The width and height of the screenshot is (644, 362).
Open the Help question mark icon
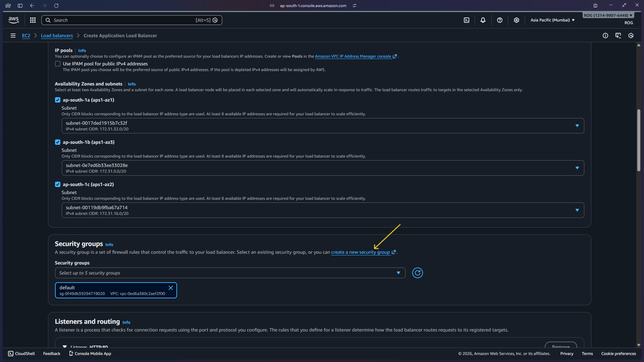pyautogui.click(x=500, y=20)
